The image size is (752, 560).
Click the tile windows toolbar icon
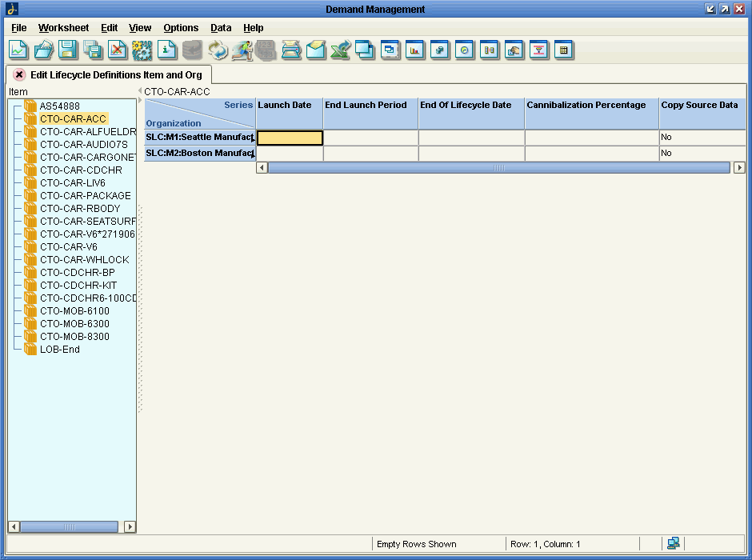[x=390, y=50]
